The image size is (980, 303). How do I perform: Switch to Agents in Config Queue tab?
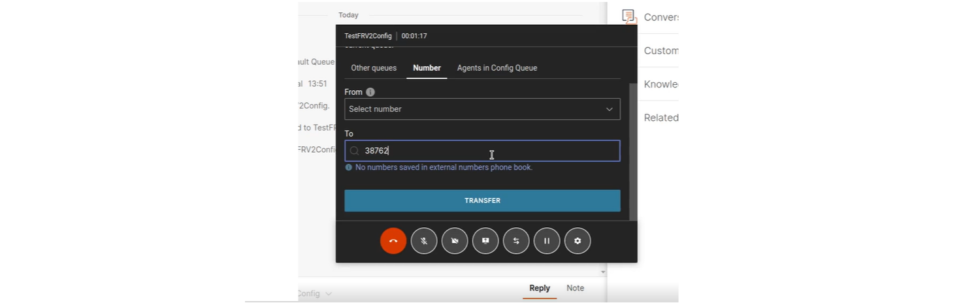497,68
